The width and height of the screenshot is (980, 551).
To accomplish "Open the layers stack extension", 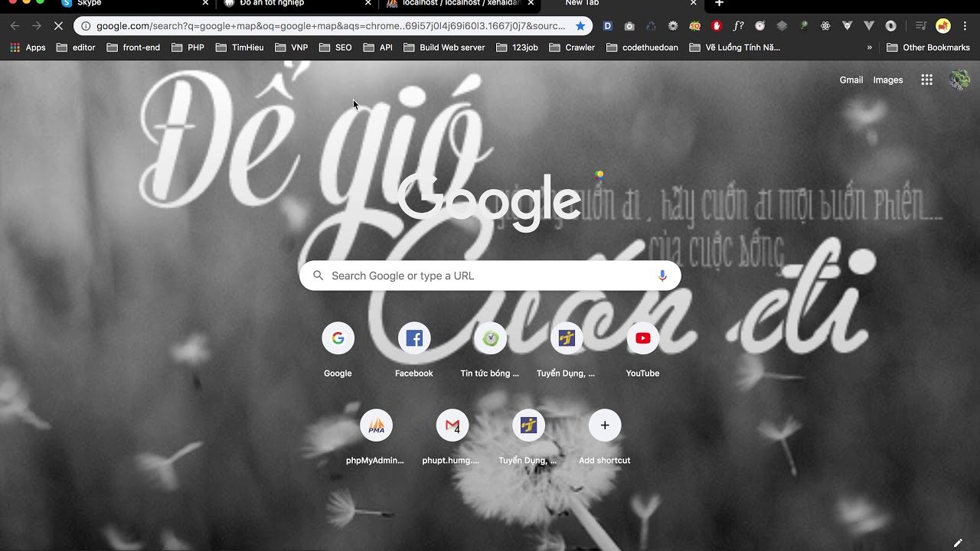I will point(782,26).
